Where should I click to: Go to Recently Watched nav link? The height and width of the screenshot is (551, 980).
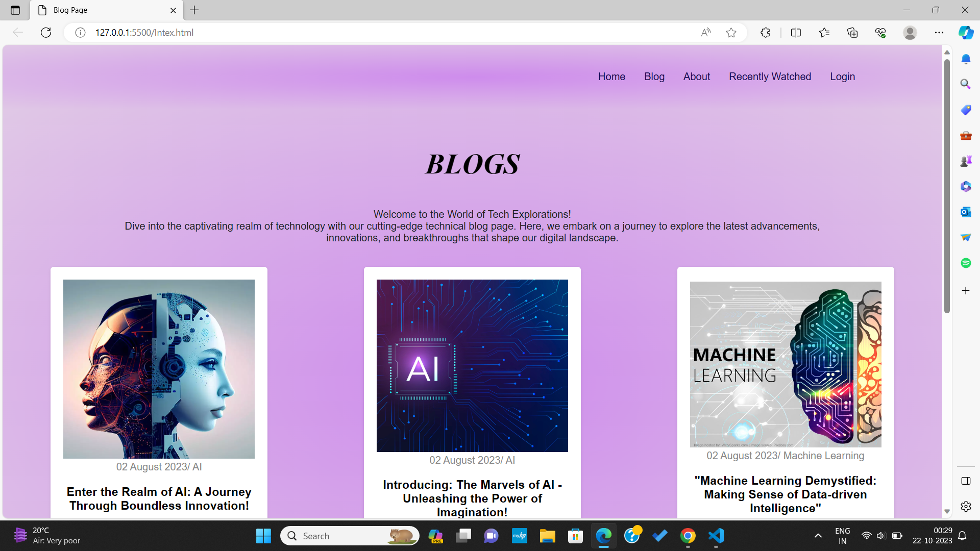click(x=770, y=77)
